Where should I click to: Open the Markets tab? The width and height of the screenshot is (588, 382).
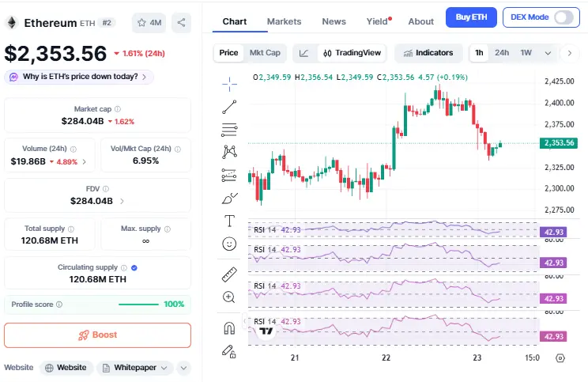pos(284,21)
